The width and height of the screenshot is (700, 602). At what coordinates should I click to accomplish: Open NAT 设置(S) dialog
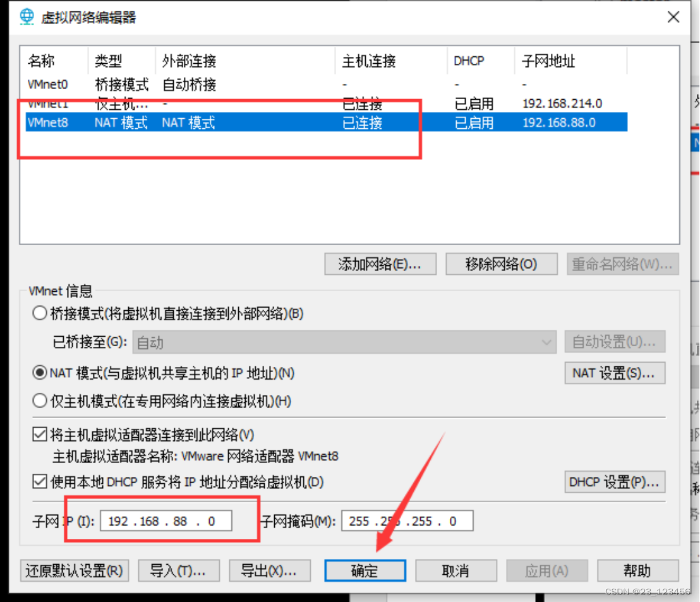614,373
